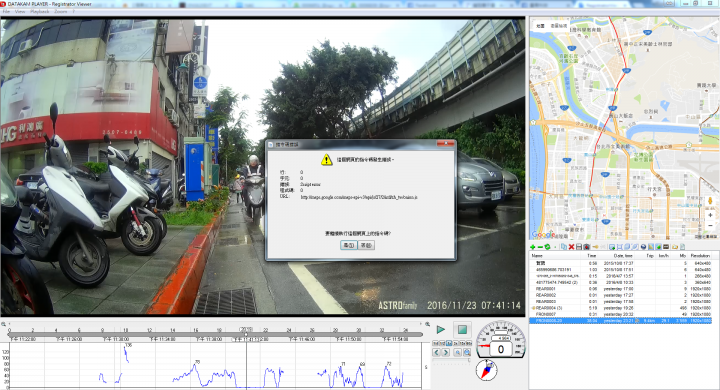
Task: Set playback speed to 2x
Action: [x=456, y=344]
